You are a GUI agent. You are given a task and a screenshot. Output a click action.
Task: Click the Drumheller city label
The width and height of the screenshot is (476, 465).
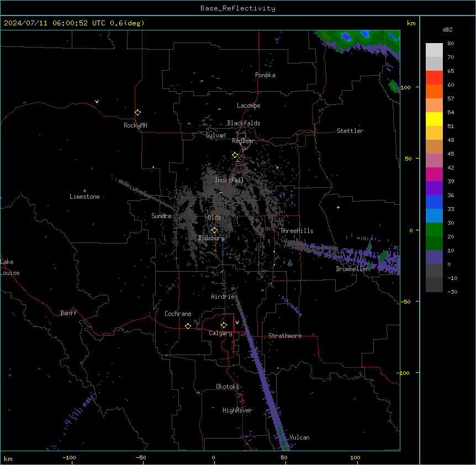(352, 269)
